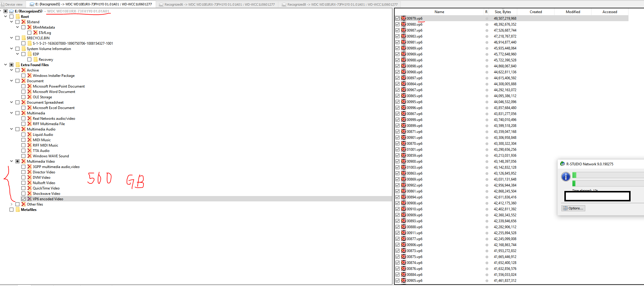Uncheck the 00898.vp6 file checkbox
The image size is (644, 286).
point(398,66)
